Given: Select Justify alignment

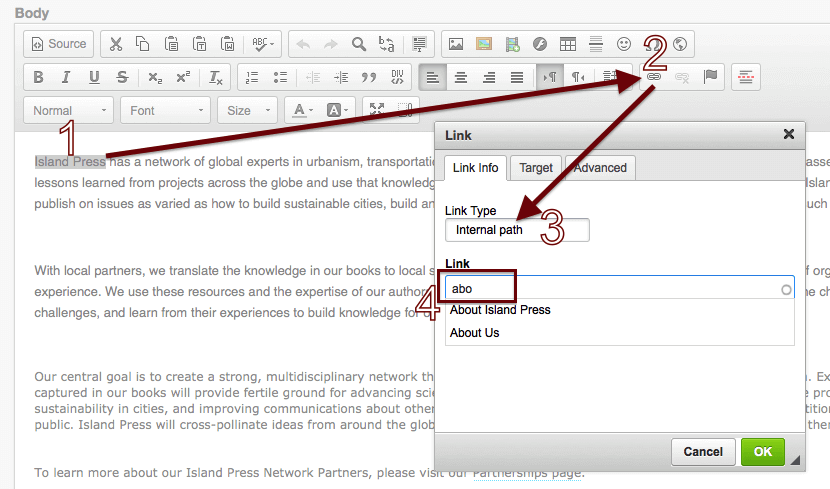Looking at the screenshot, I should pos(517,77).
